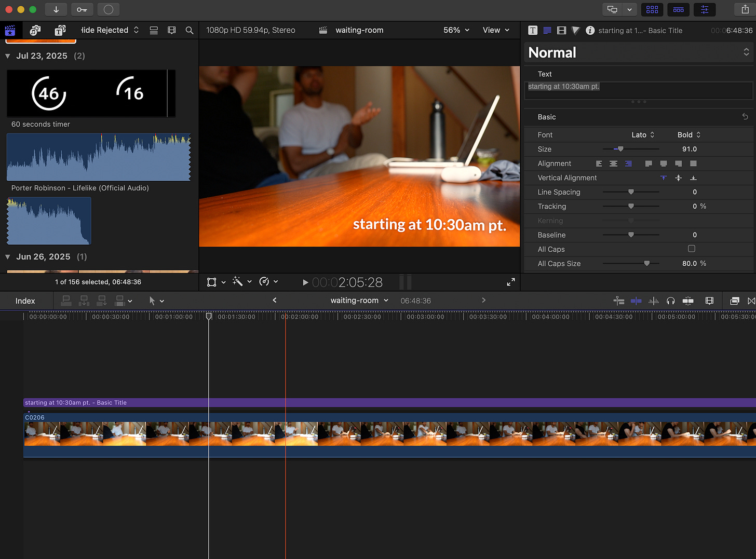Open the Lato font dropdown
Image resolution: width=756 pixels, height=559 pixels.
click(643, 135)
